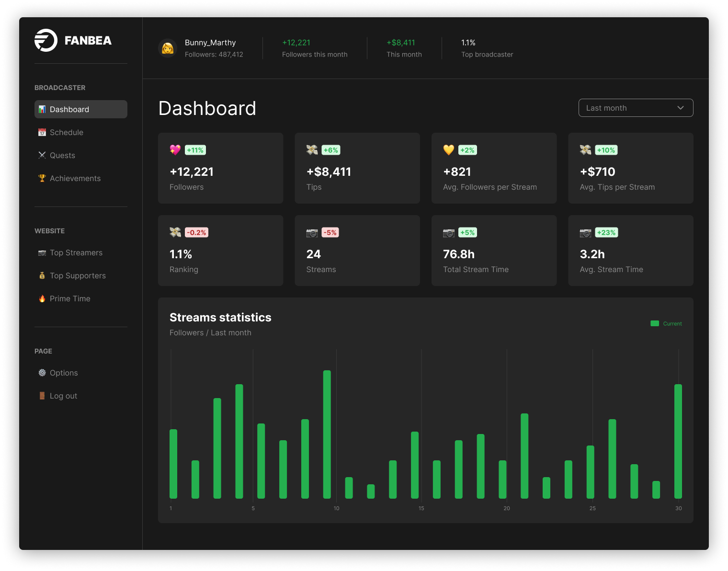This screenshot has height=571, width=728.
Task: Click the "+$8,411" header This month value
Action: [x=401, y=43]
